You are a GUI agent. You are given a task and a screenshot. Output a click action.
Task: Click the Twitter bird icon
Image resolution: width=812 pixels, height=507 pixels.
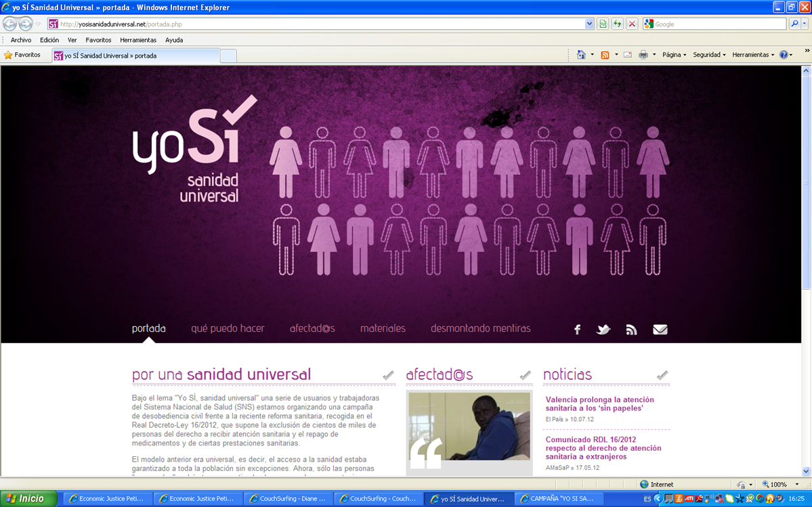point(603,330)
